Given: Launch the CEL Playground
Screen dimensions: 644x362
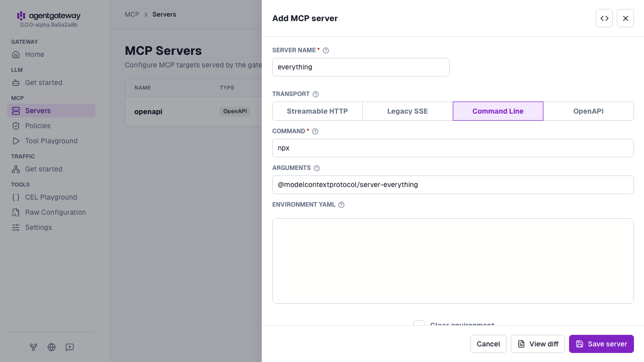Looking at the screenshot, I should coord(51,197).
